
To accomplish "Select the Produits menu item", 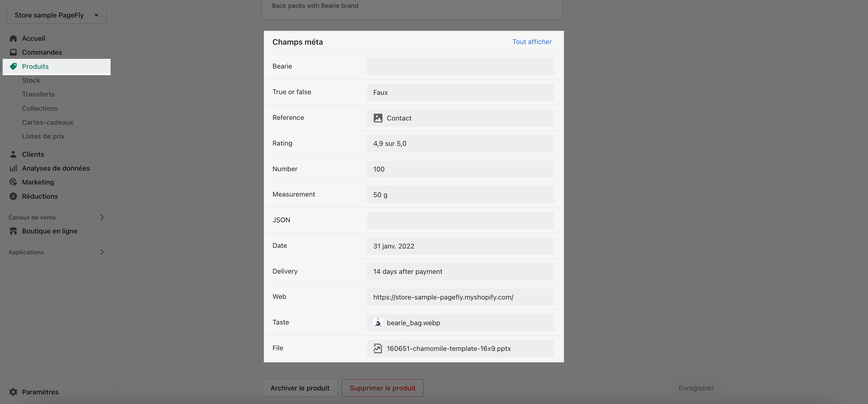I will point(57,67).
